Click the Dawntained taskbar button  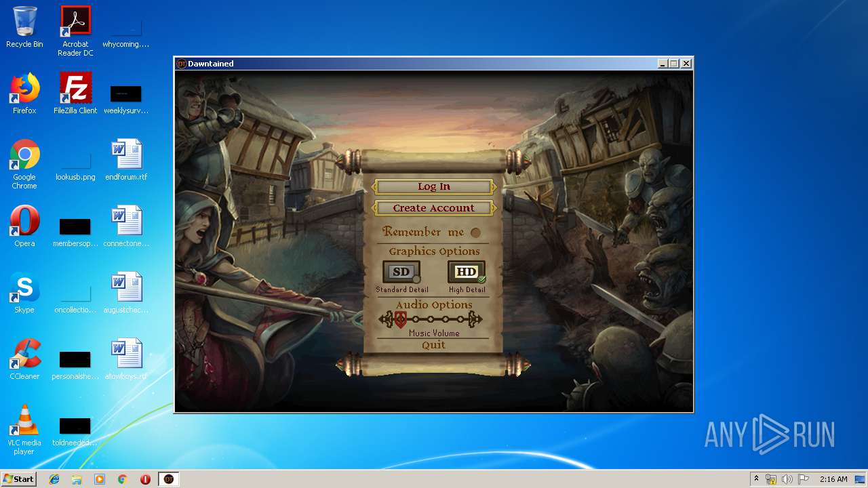tap(169, 479)
